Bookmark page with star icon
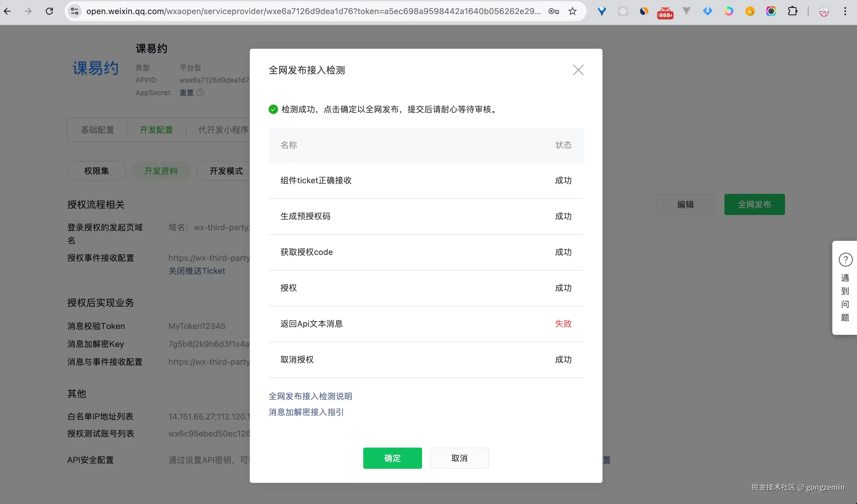 click(x=573, y=11)
